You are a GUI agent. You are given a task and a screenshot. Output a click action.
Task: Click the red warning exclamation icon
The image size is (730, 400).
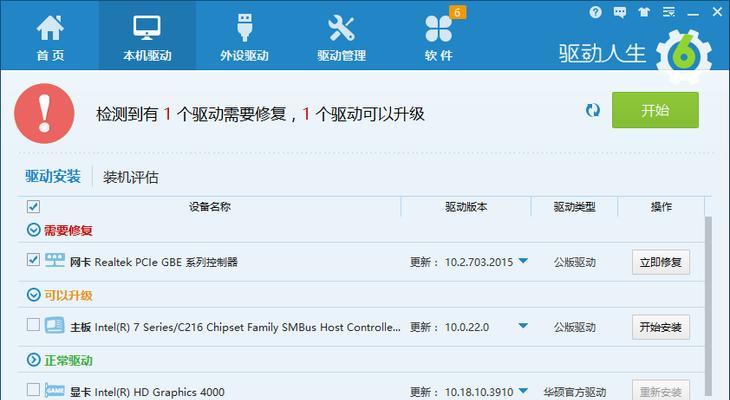(x=44, y=113)
